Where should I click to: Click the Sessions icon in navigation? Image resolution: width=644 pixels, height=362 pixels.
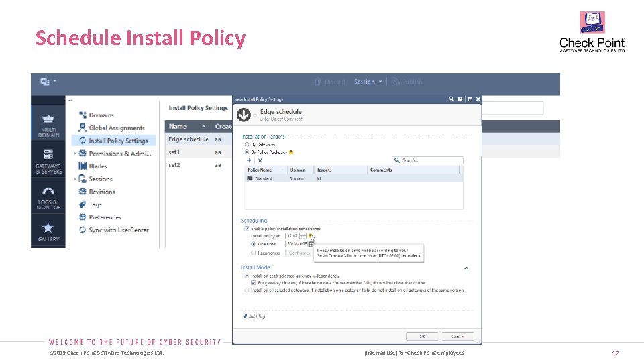coord(83,178)
